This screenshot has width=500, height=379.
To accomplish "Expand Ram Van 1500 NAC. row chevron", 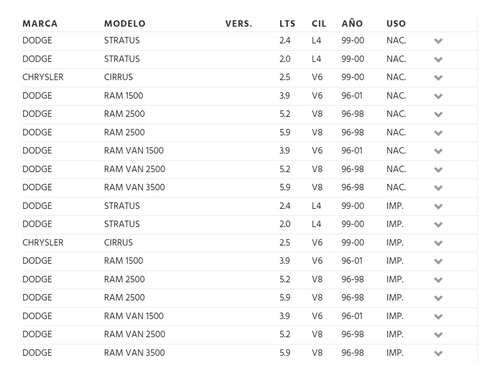I will pyautogui.click(x=438, y=151).
